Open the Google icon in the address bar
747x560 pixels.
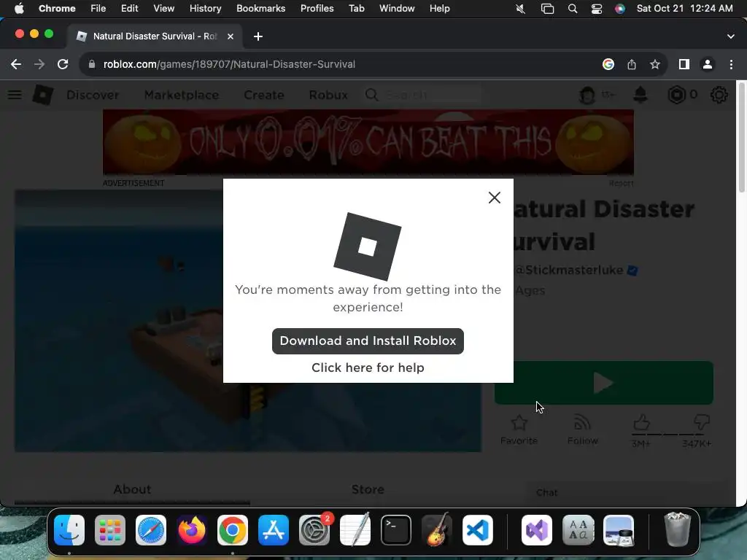click(608, 64)
